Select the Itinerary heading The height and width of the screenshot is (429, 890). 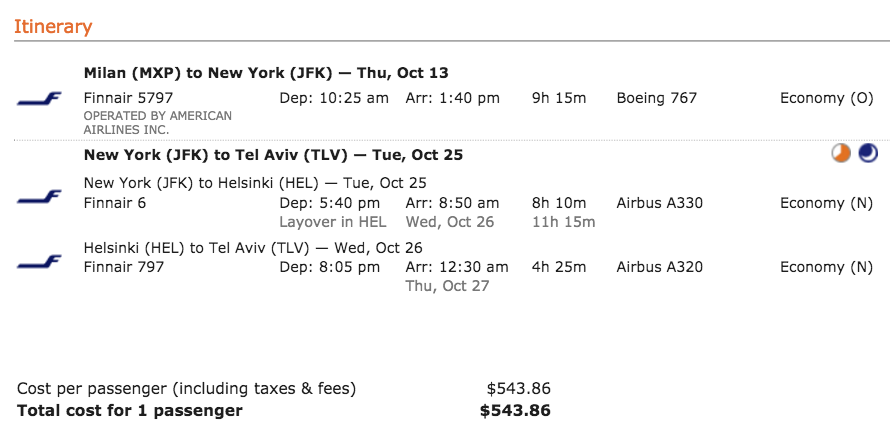tap(53, 27)
